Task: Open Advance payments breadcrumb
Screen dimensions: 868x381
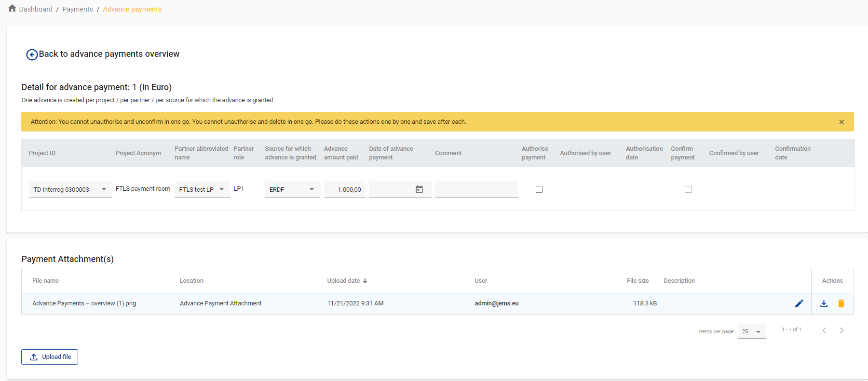Action: coord(132,9)
